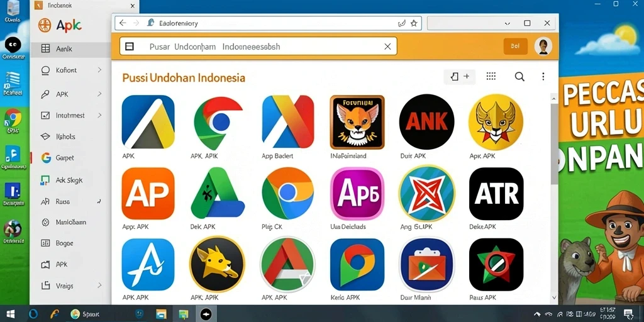Open the fox 'INaFaimiand' app icon
This screenshot has height=322, width=644.
(357, 122)
